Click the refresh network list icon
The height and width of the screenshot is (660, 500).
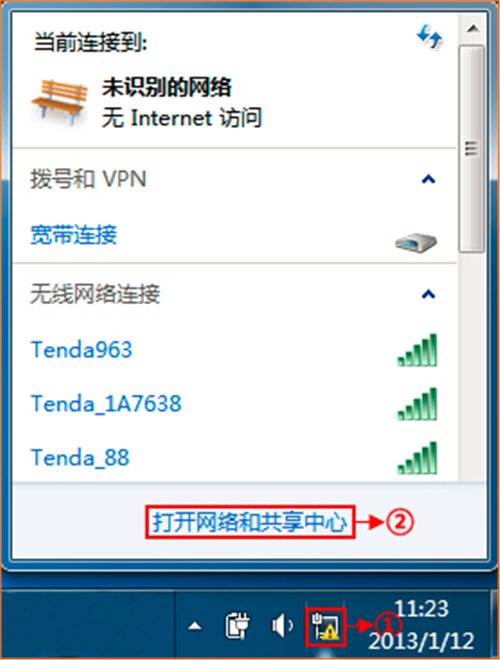click(x=429, y=37)
